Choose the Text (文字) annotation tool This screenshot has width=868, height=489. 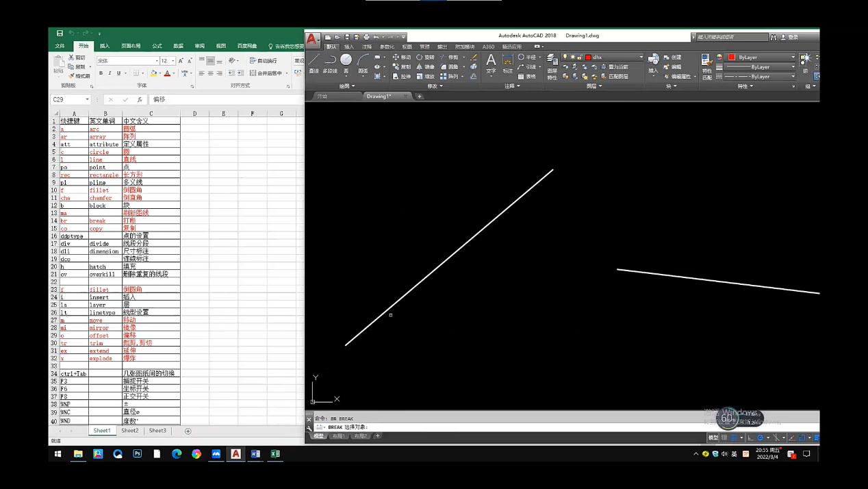(x=491, y=62)
